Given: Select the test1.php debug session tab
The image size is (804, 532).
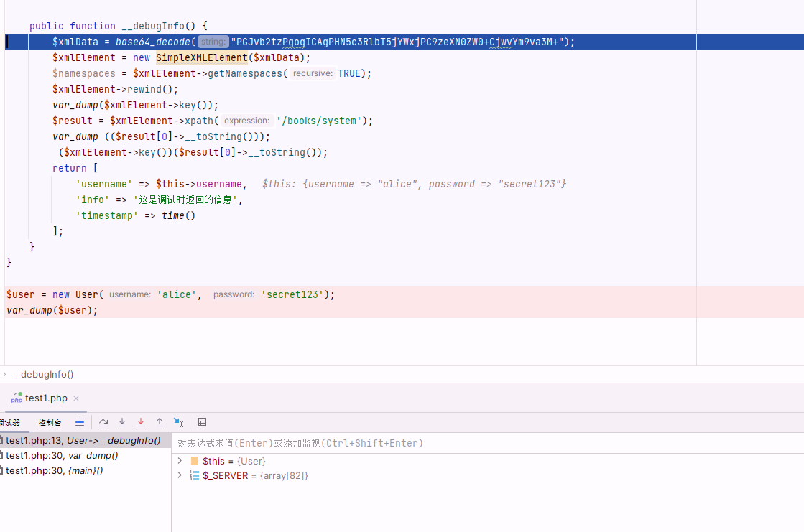Looking at the screenshot, I should pyautogui.click(x=46, y=398).
